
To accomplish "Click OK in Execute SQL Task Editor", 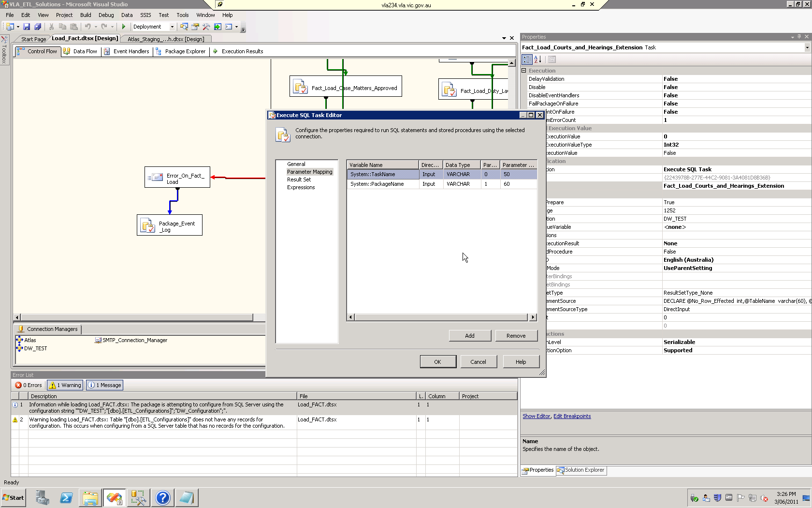I will point(437,362).
